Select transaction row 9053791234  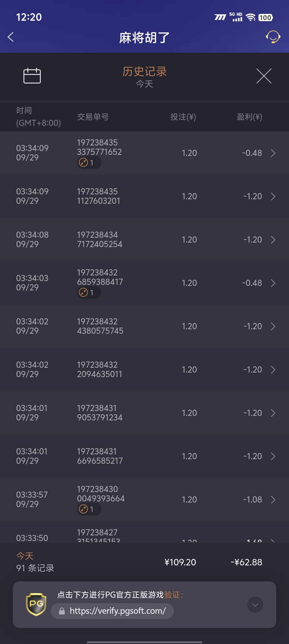coord(144,413)
